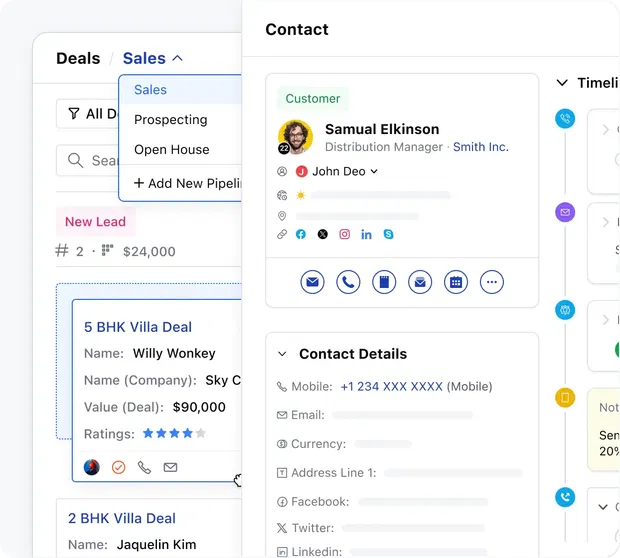Click the Address Line 1 label

click(334, 473)
